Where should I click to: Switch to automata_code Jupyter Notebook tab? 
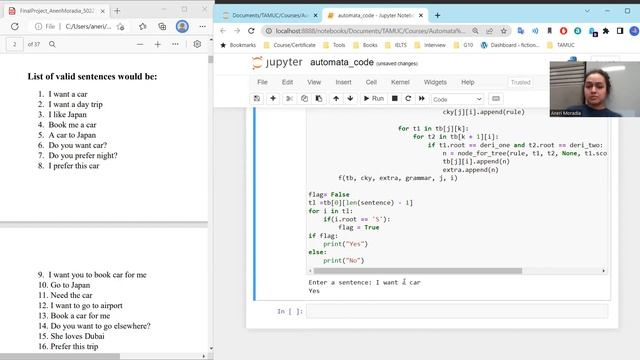click(376, 15)
